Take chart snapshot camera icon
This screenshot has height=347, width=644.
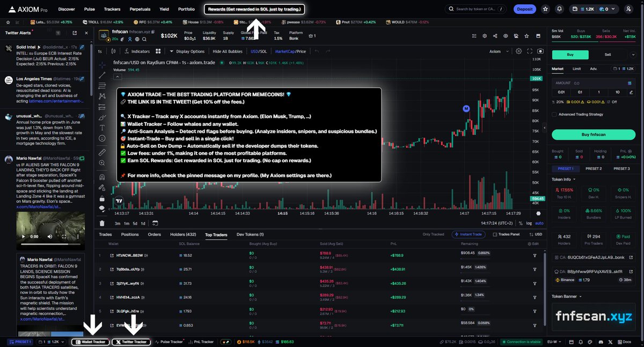click(x=540, y=51)
